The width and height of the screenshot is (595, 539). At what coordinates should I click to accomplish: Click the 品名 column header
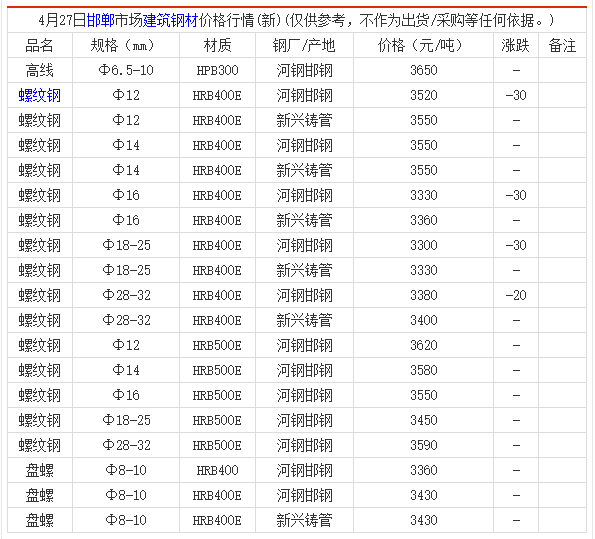tap(40, 46)
